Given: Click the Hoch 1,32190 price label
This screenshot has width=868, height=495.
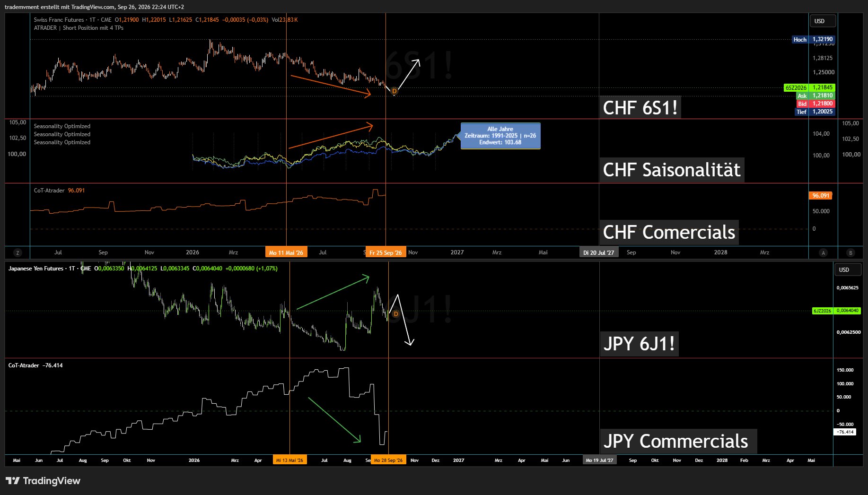Looking at the screenshot, I should (x=813, y=40).
